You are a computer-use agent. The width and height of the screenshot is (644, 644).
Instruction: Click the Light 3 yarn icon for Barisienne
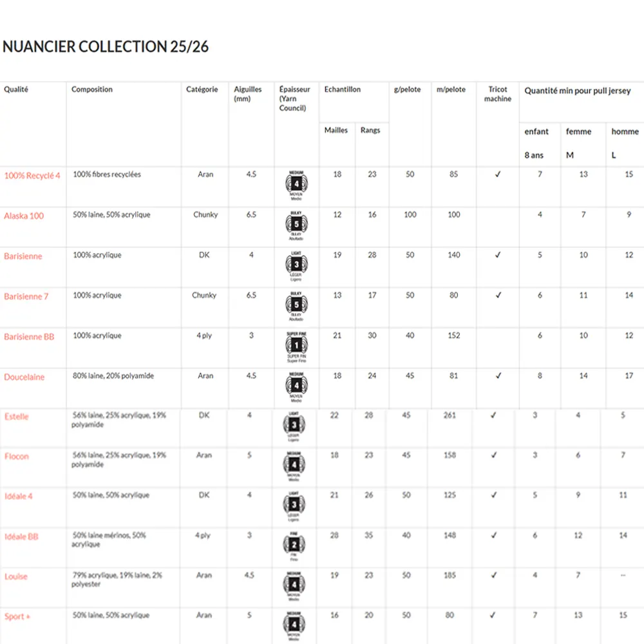(x=296, y=266)
